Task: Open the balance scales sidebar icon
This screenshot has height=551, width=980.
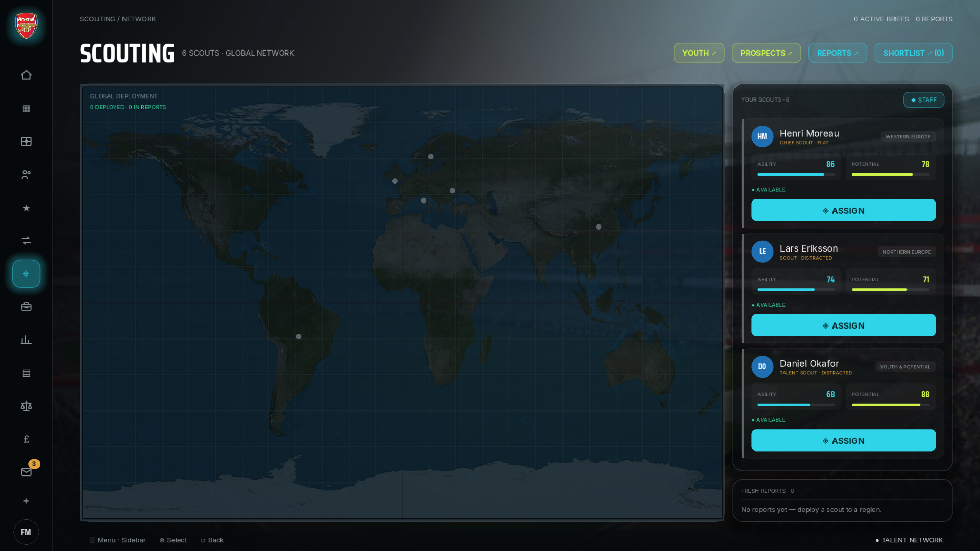Action: point(26,406)
